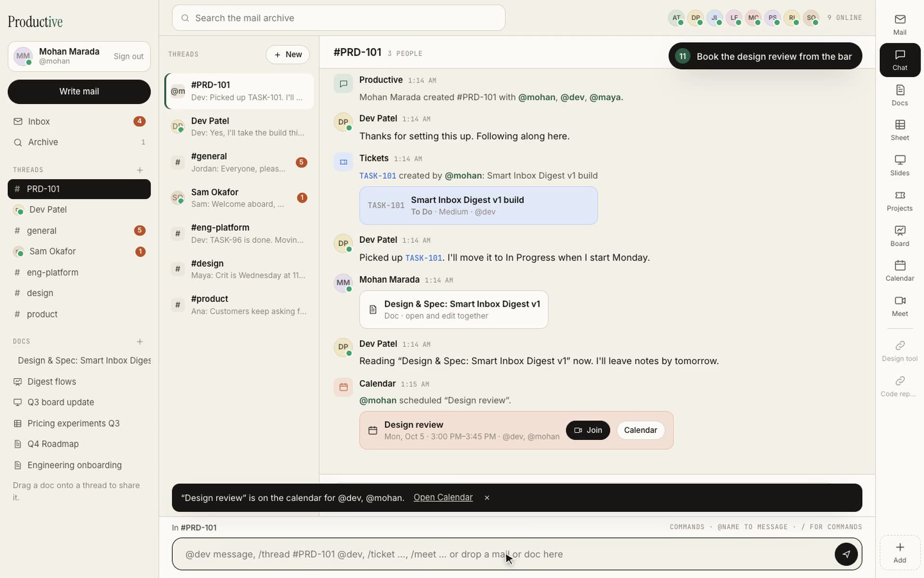The height and width of the screenshot is (578, 924).
Task: Open the Projects app icon
Action: click(899, 200)
